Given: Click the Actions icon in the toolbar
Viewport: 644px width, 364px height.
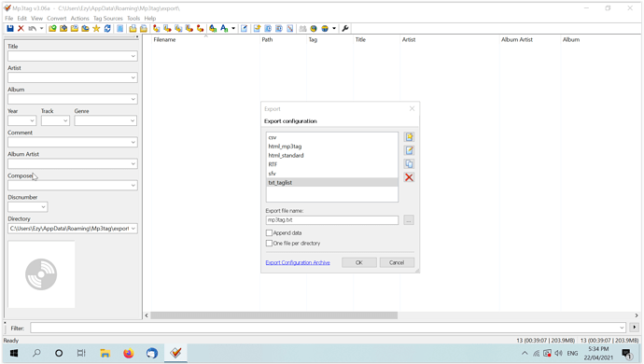Looking at the screenshot, I should click(213, 28).
